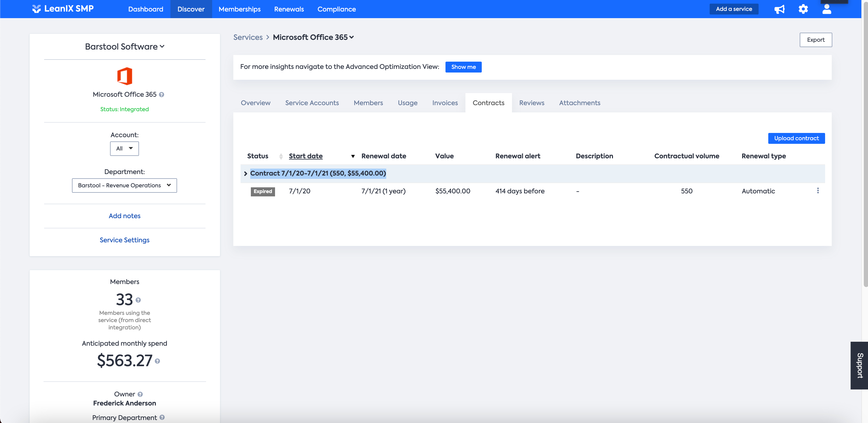Click the Upload contract button
The image size is (868, 423).
tap(796, 138)
